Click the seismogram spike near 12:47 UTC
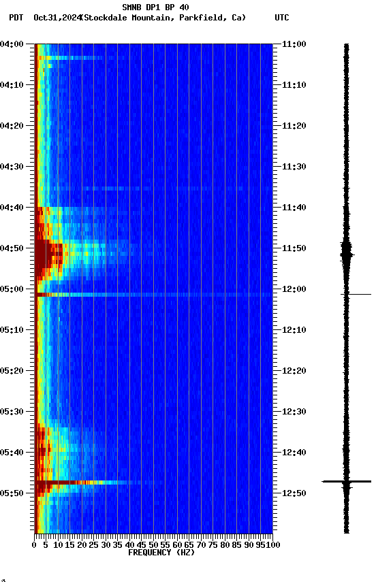 (347, 481)
